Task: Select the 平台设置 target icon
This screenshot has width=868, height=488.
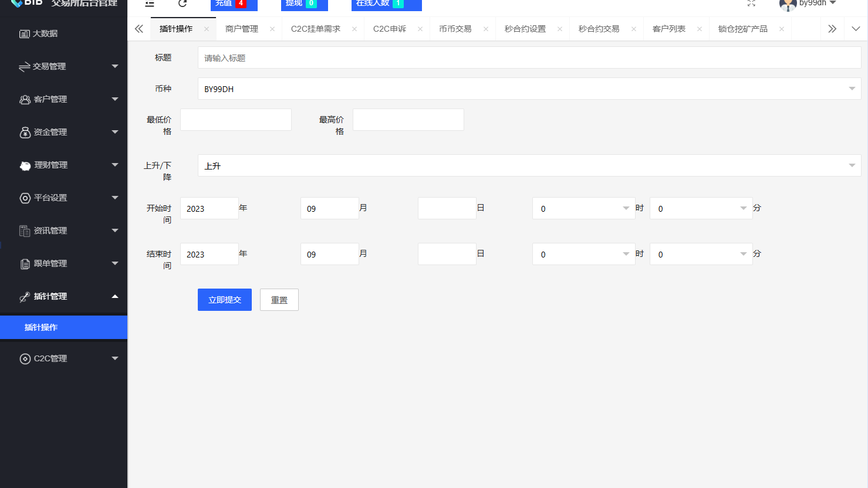Action: tap(24, 198)
